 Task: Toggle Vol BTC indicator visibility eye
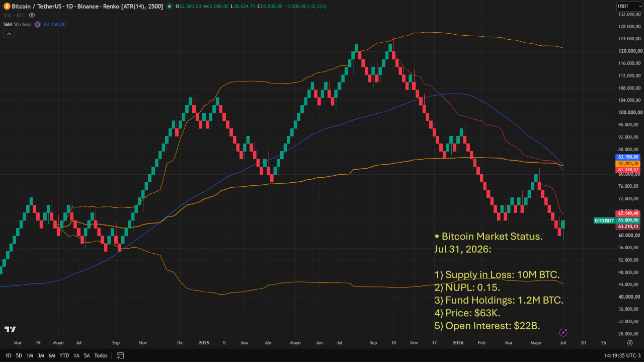32,15
